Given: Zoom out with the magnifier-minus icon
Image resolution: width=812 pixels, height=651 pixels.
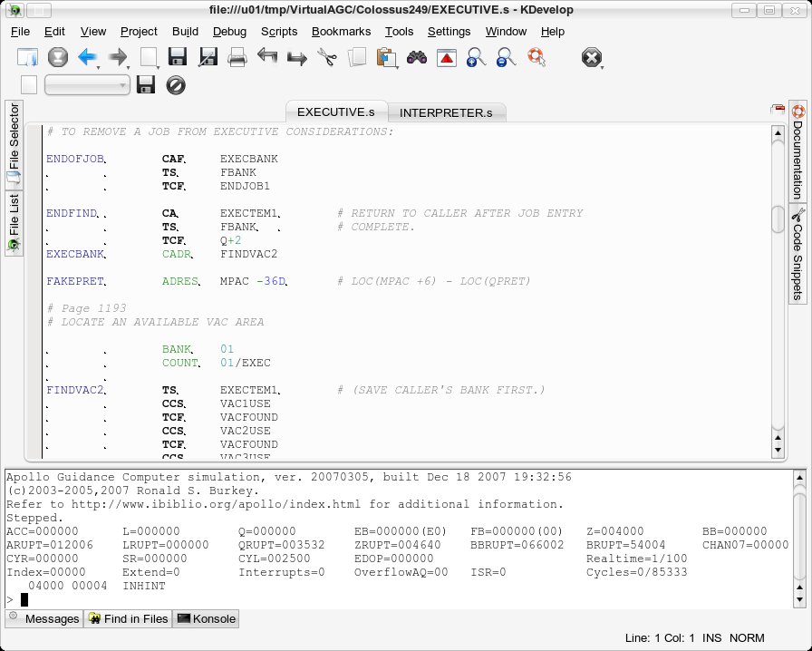Looking at the screenshot, I should click(504, 56).
